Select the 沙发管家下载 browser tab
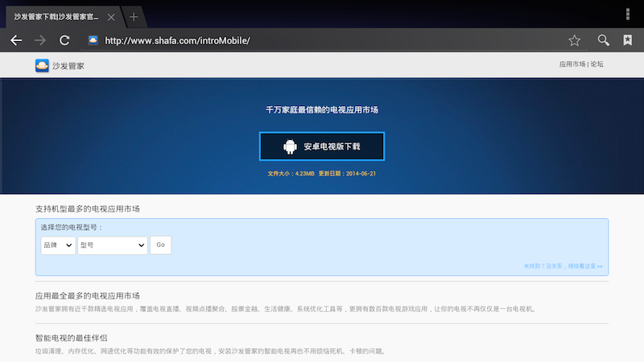This screenshot has height=362, width=644. click(56, 17)
